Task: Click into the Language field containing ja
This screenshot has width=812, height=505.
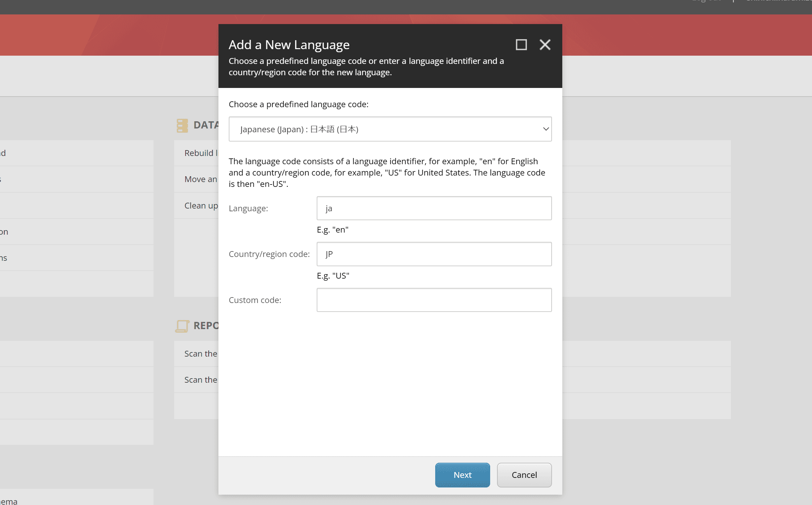Action: tap(434, 208)
